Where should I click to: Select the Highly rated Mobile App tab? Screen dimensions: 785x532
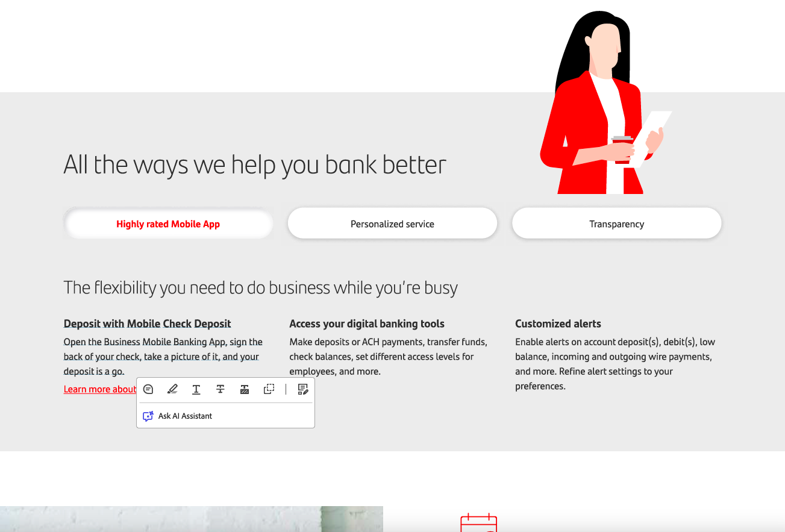169,224
